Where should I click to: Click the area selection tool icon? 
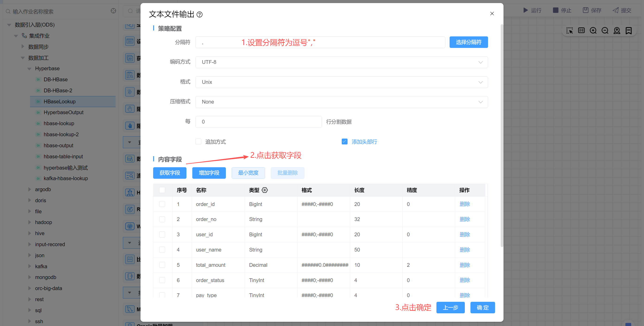click(x=569, y=31)
